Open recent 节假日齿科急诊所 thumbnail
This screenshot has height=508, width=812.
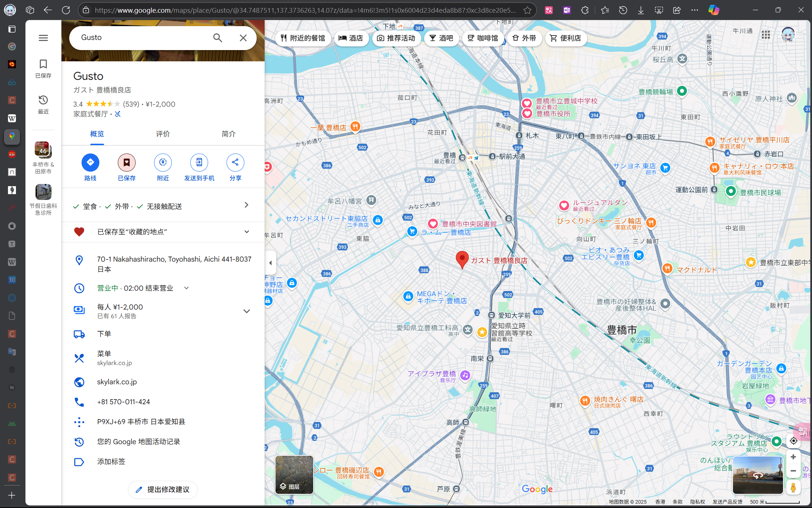(x=43, y=200)
